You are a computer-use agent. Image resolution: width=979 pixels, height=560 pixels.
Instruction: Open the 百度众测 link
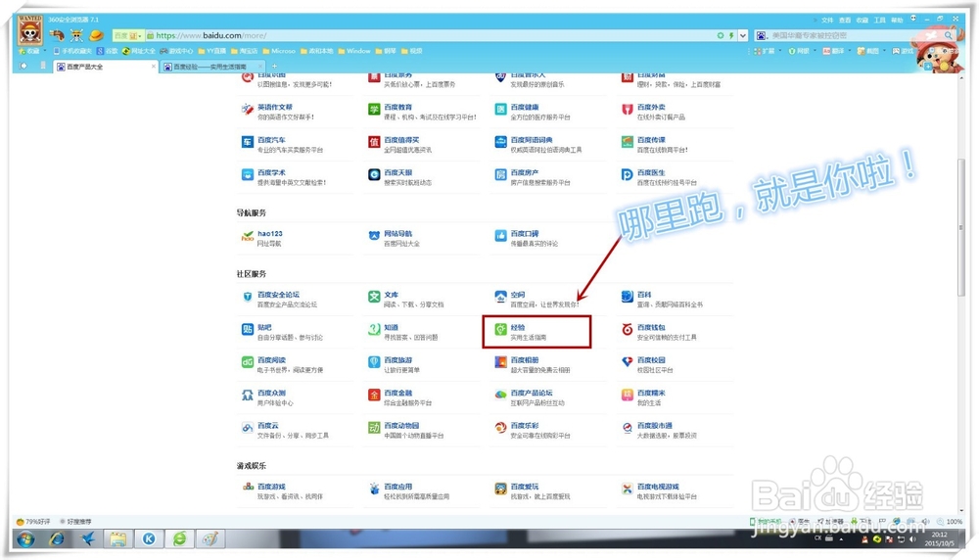[271, 393]
